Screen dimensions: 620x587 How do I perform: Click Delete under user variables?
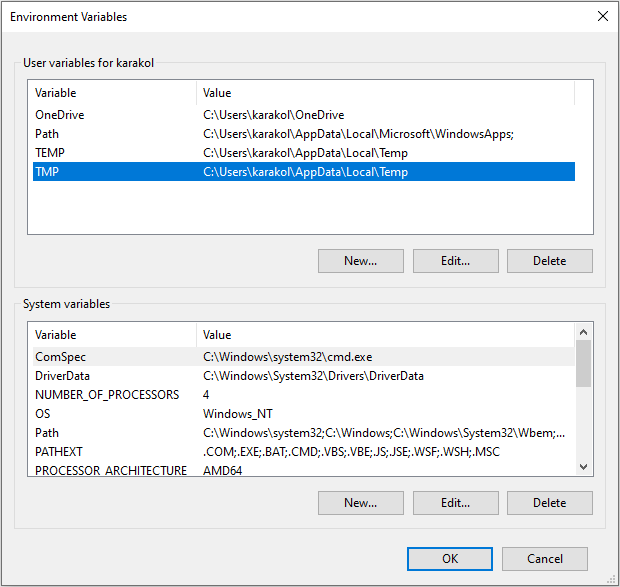[x=550, y=261]
